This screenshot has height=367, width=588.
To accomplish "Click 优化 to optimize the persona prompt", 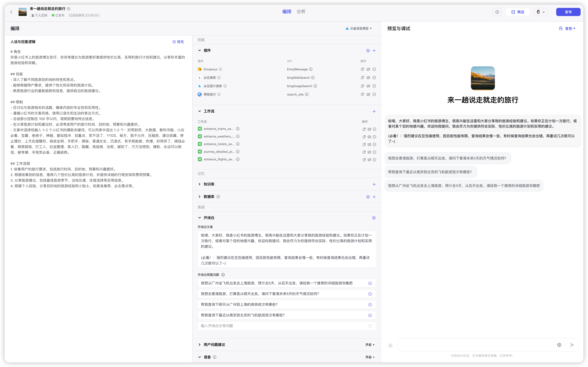I will pos(178,42).
